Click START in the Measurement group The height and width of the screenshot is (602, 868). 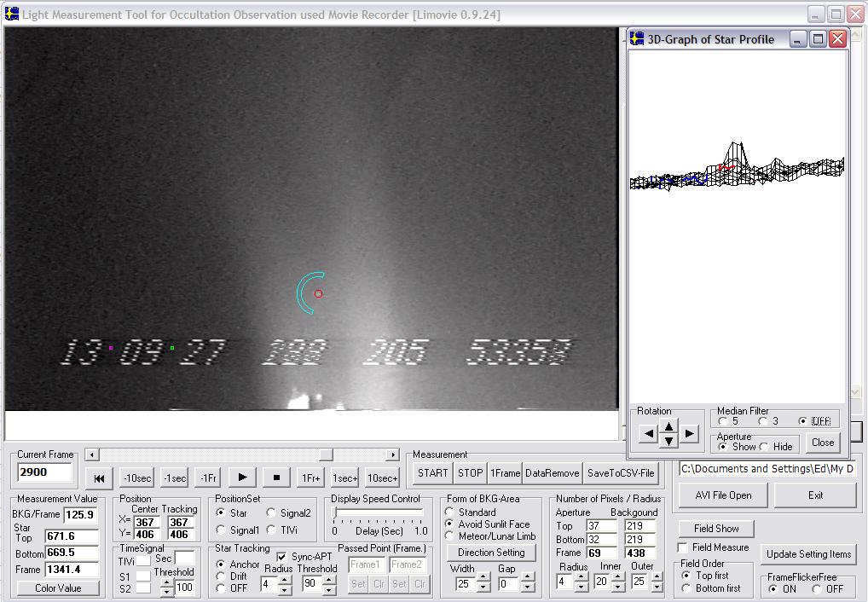coord(432,473)
